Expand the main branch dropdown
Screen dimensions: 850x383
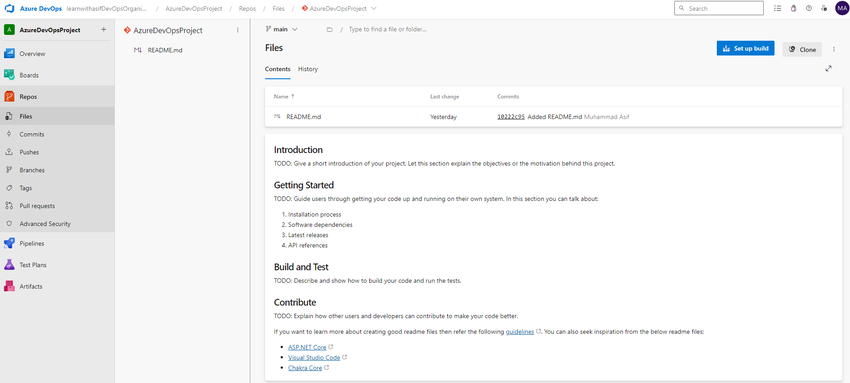click(281, 29)
